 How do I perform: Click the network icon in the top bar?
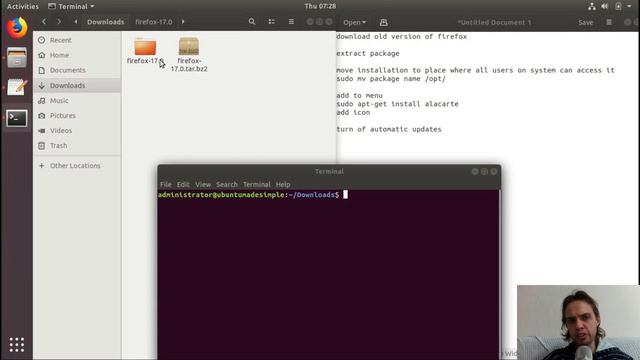pyautogui.click(x=592, y=6)
